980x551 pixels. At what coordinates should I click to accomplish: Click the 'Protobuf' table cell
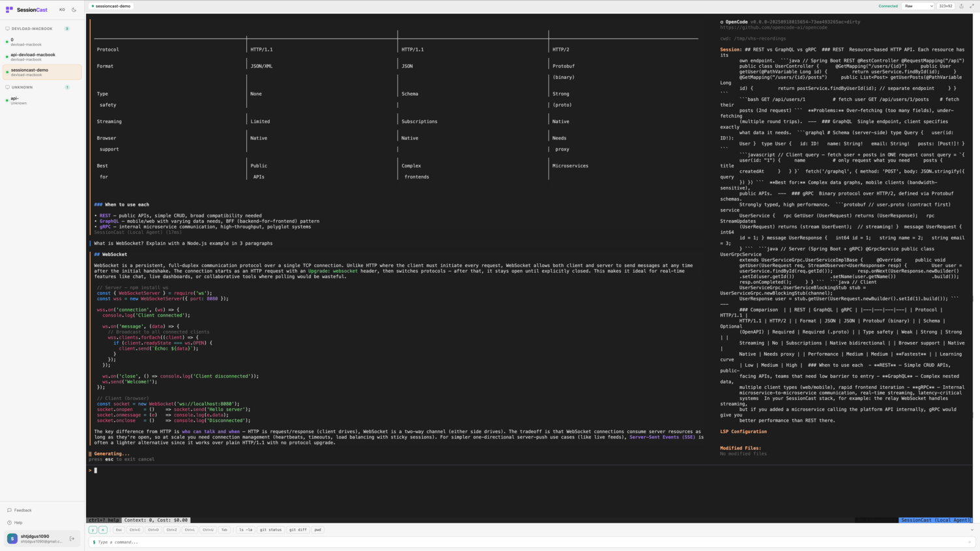[563, 66]
